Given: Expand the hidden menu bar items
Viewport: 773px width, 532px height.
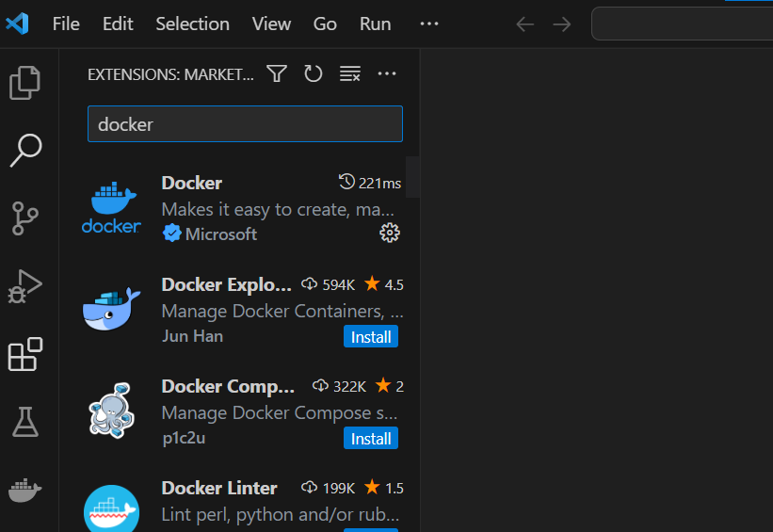Looking at the screenshot, I should [x=429, y=24].
